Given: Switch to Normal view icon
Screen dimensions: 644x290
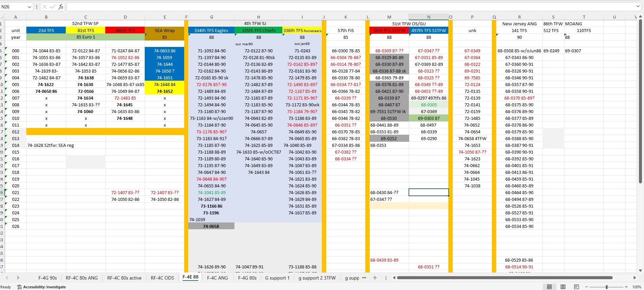Looking at the screenshot, I should tap(549, 287).
